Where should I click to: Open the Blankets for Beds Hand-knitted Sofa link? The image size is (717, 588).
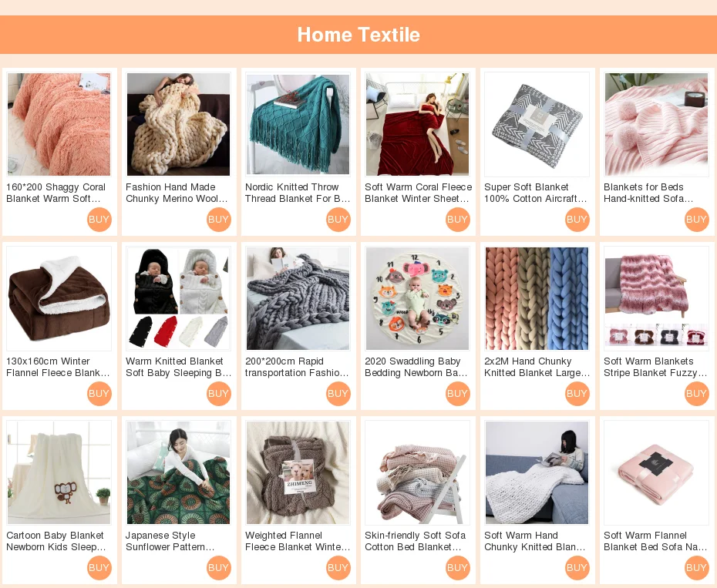(648, 193)
